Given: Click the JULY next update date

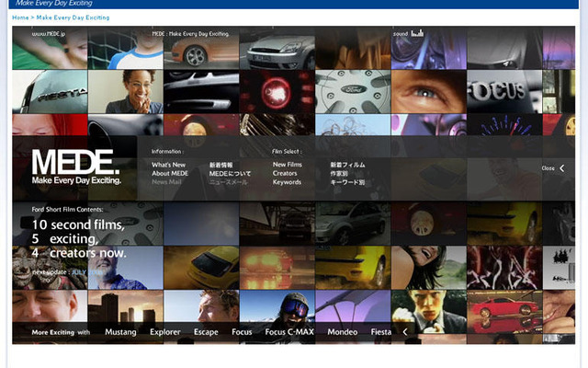Looking at the screenshot, I should tap(86, 272).
